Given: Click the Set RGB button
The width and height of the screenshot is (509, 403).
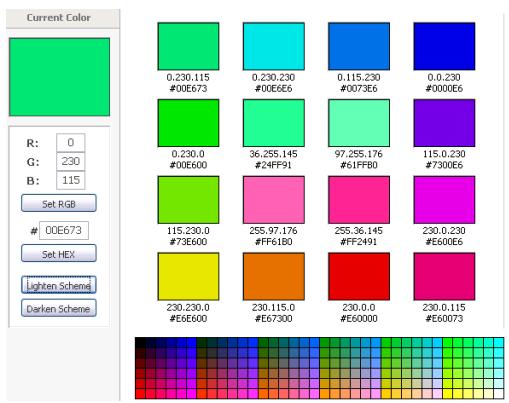Looking at the screenshot, I should [x=59, y=203].
